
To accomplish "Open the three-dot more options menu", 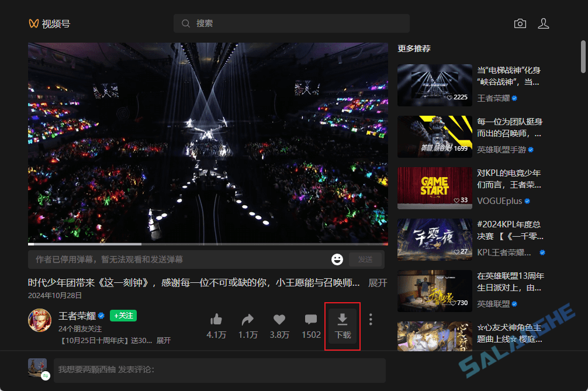I will click(371, 319).
